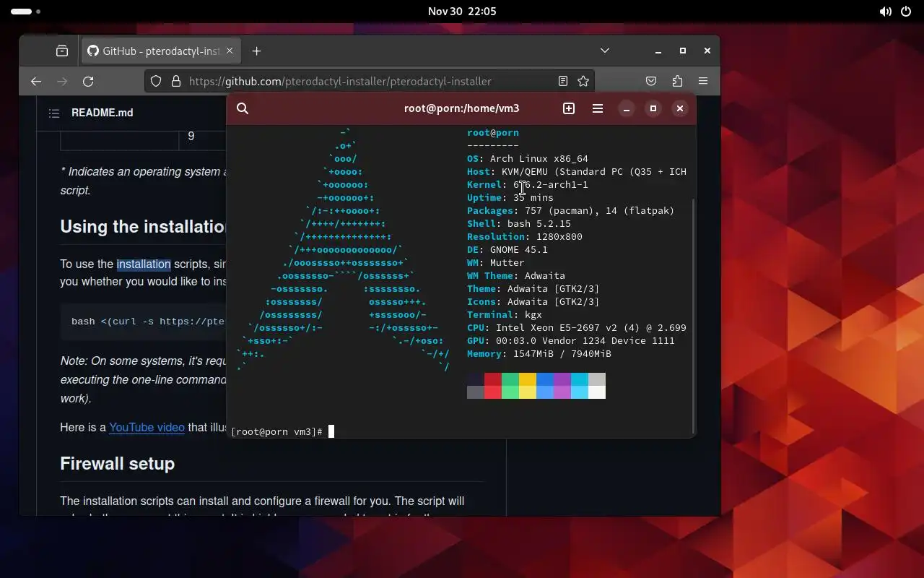Bookmark this page with star icon
The height and width of the screenshot is (578, 924).
pos(583,82)
